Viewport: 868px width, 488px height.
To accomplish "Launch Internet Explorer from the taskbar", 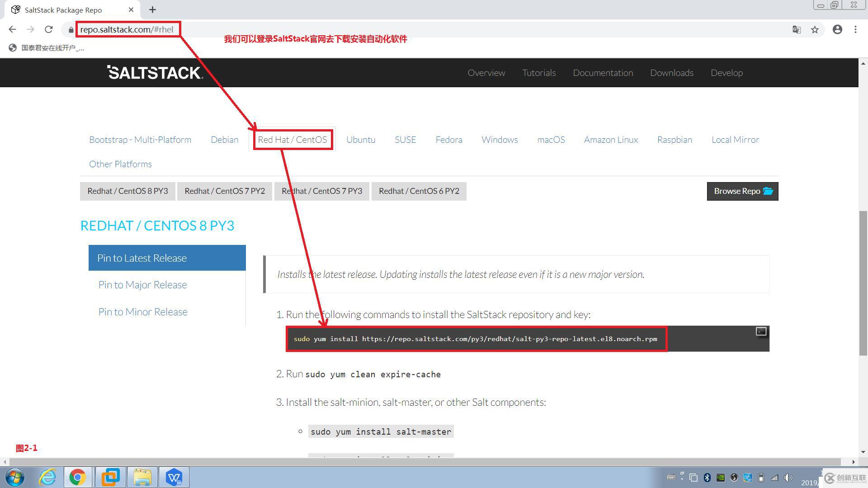I will pos(47,477).
